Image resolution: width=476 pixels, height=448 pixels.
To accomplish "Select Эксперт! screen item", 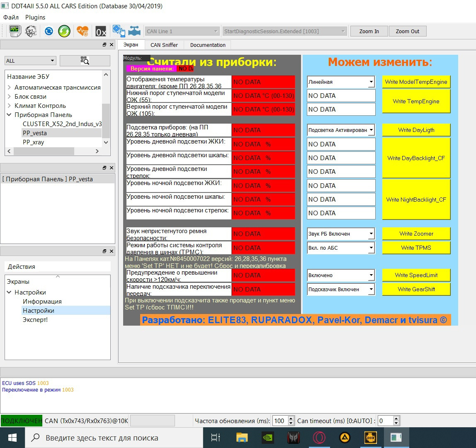I will tap(35, 319).
